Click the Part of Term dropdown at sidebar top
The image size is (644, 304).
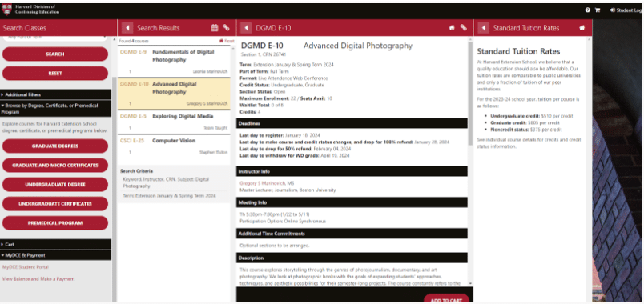pyautogui.click(x=55, y=38)
